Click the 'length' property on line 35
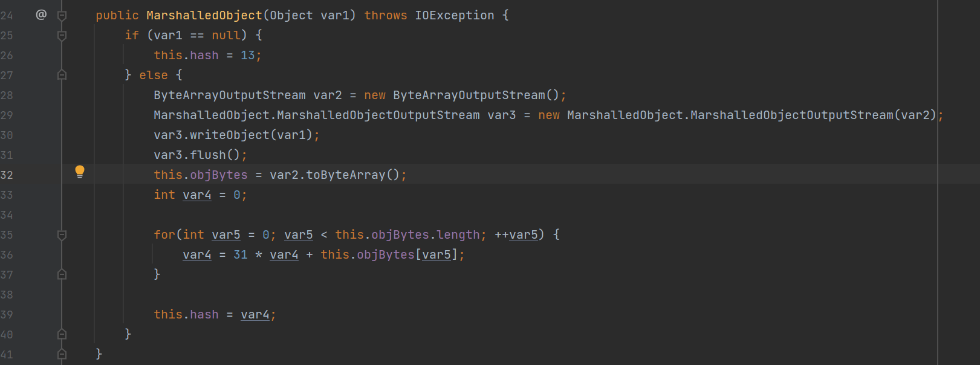 (x=458, y=234)
